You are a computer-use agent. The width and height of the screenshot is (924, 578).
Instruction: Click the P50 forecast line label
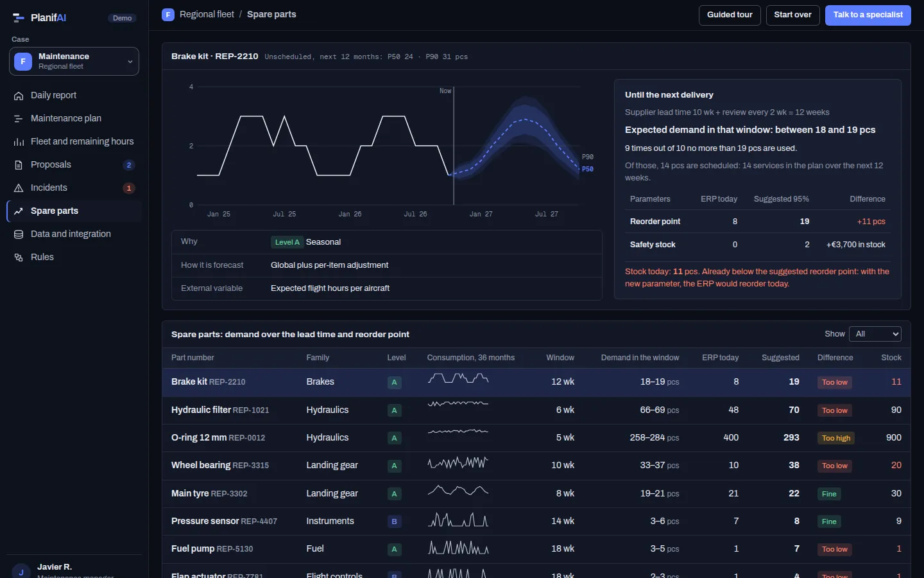(x=588, y=169)
